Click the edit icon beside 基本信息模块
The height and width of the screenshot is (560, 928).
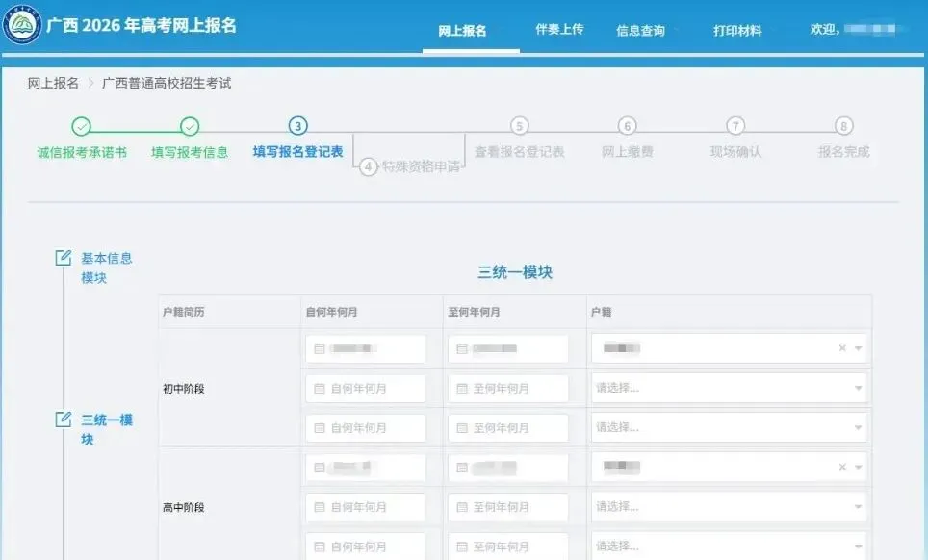63,258
